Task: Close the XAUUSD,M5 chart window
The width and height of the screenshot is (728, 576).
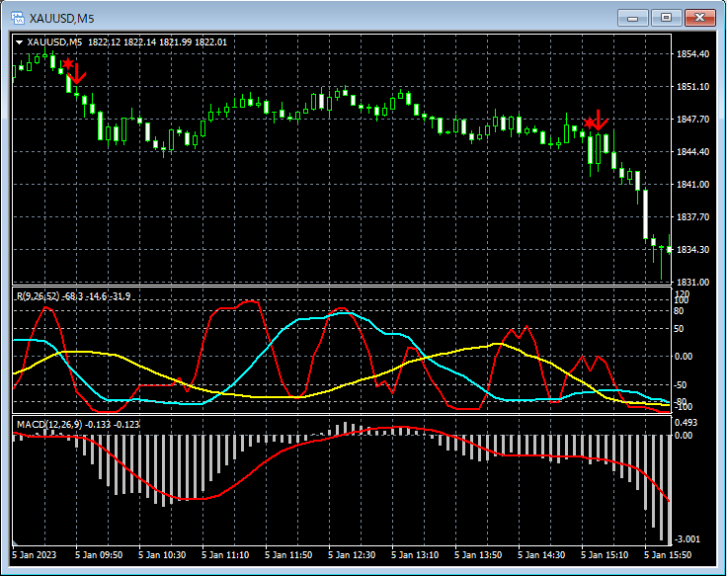Action: 701,17
